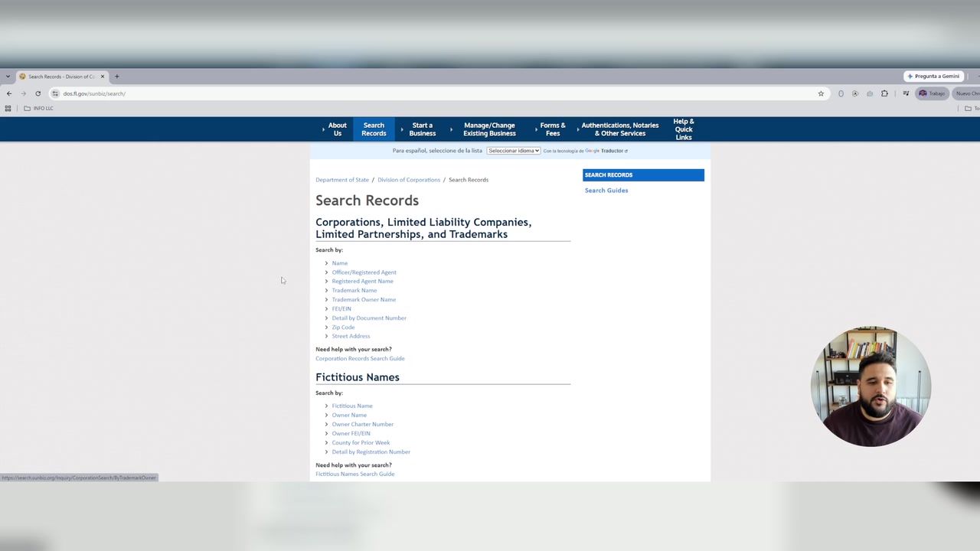Search by Street Address link
This screenshot has width=980, height=551.
351,336
